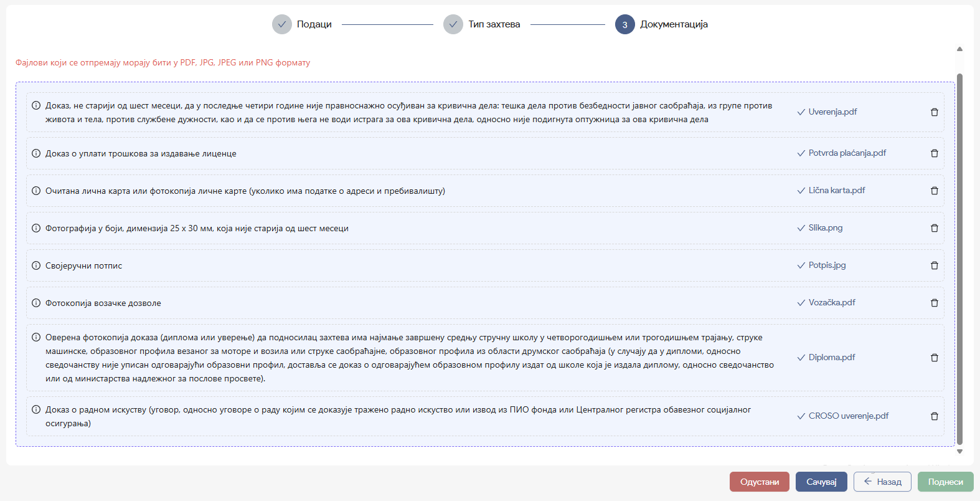Click info icon beside color photograph row
980x501 pixels.
(x=36, y=228)
